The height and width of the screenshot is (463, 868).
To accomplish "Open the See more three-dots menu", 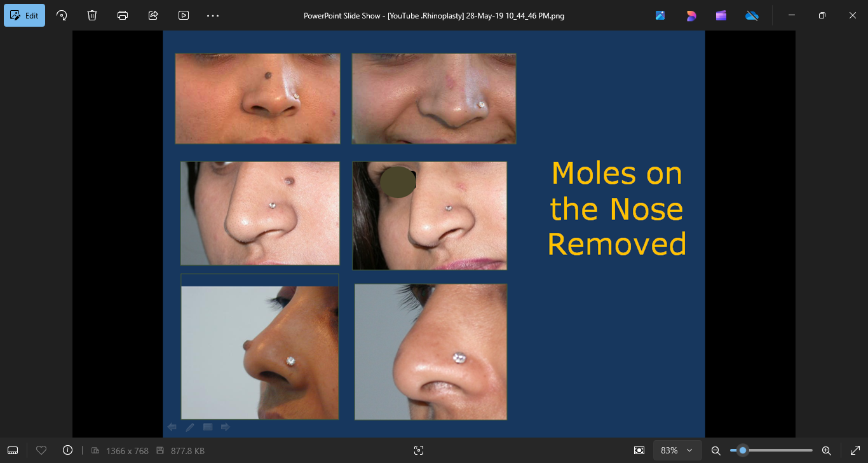I will coord(213,15).
